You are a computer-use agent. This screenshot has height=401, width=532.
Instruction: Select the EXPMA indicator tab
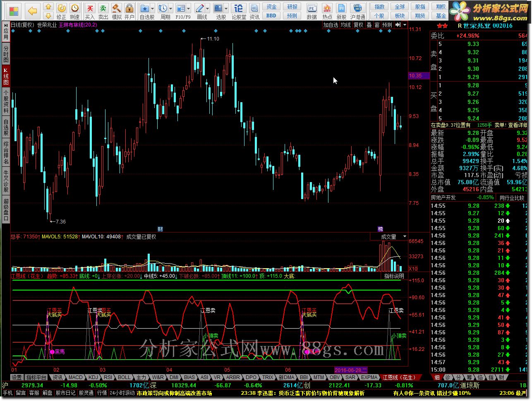369,377
